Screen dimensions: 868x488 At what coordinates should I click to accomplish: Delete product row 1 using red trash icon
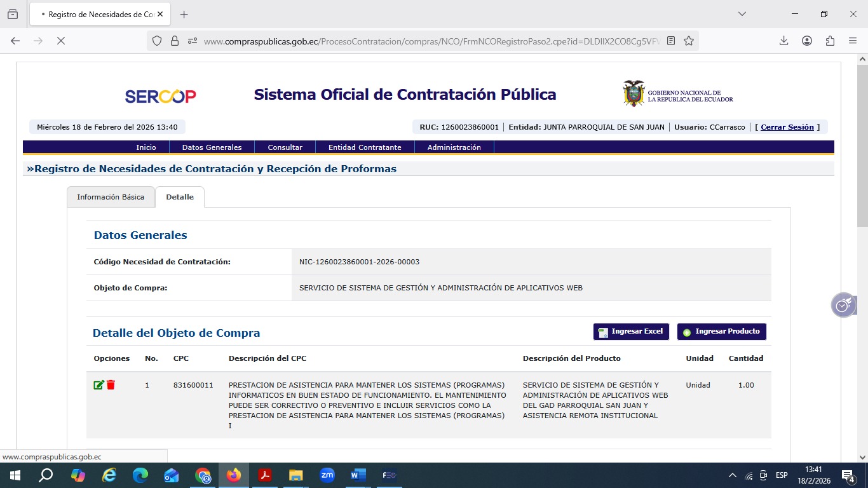[111, 385]
